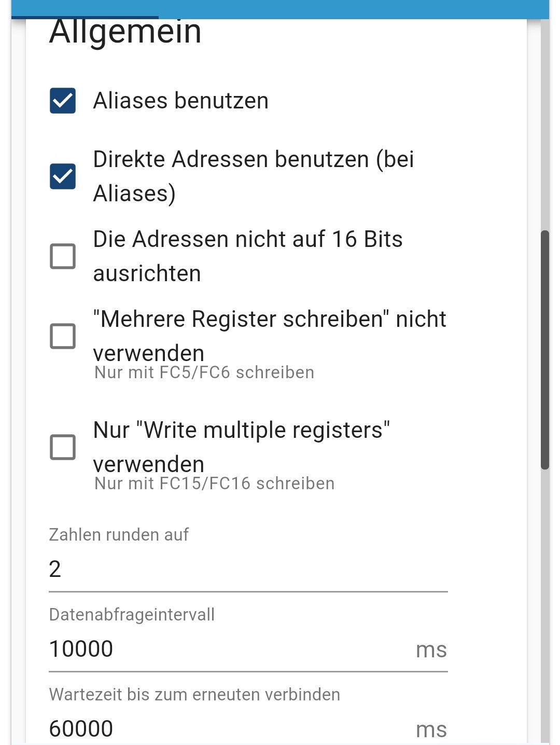This screenshot has height=745, width=560.
Task: Click the "Aliases benutzen" label text
Action: (181, 101)
